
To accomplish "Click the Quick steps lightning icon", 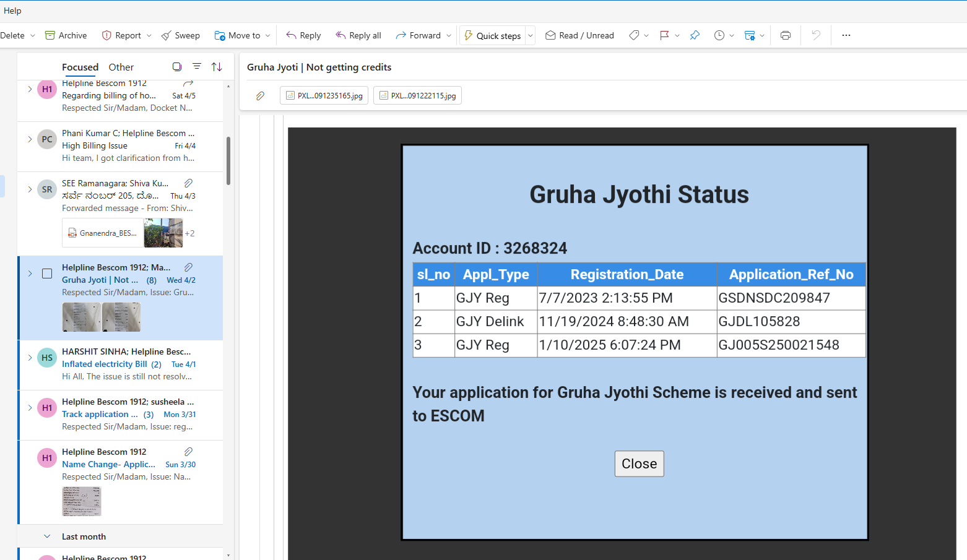I will tap(469, 35).
